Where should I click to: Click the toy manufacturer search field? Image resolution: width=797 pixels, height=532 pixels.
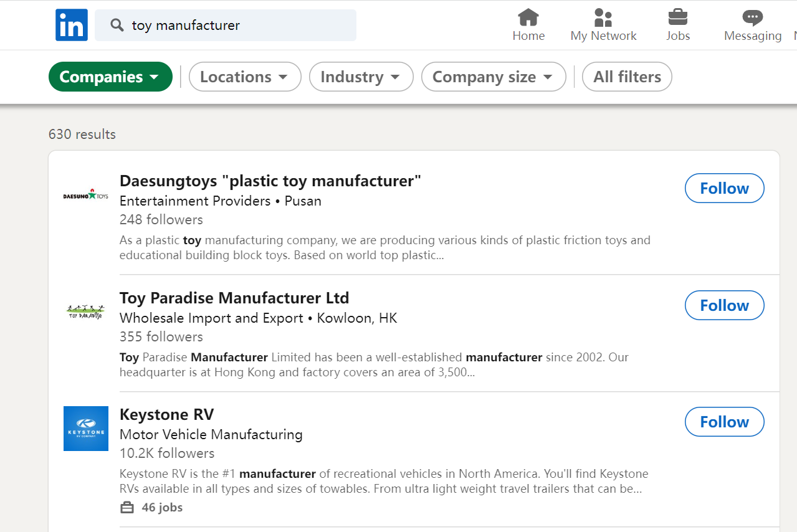pos(237,25)
